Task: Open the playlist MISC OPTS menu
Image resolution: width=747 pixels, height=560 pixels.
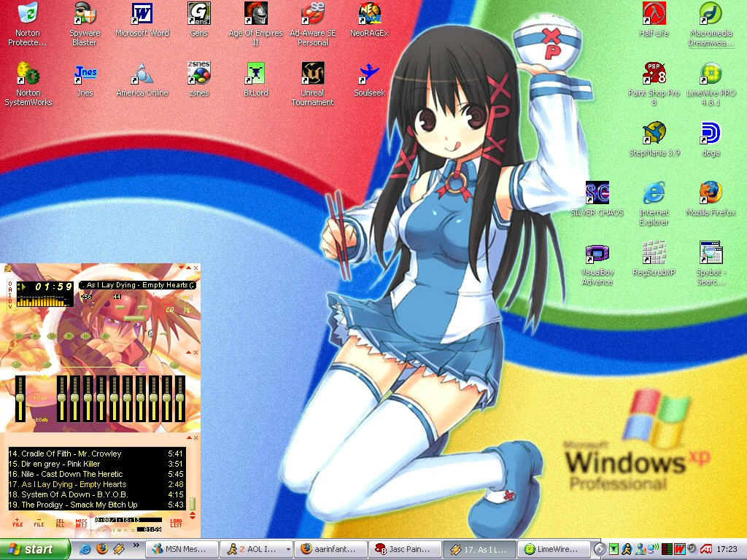Action: pyautogui.click(x=82, y=522)
